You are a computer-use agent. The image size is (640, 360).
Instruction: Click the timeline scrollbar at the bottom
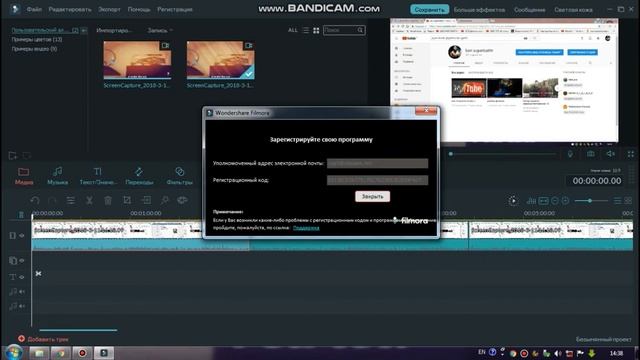[78, 330]
